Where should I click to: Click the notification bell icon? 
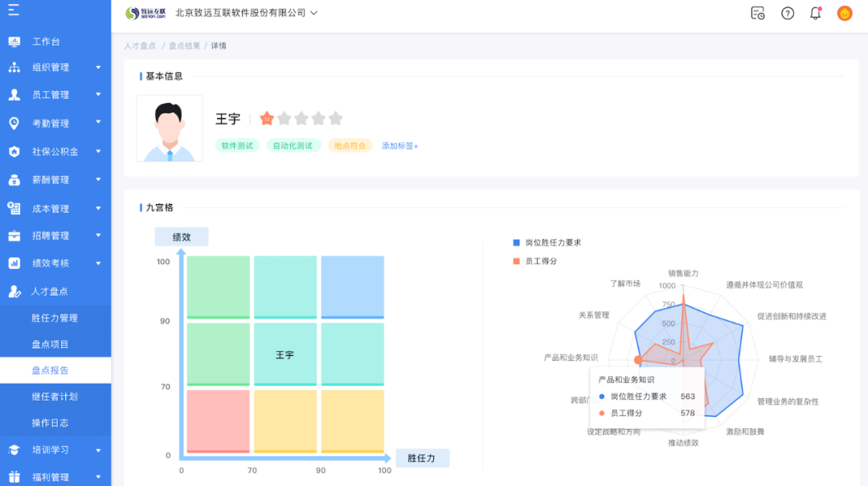[814, 13]
